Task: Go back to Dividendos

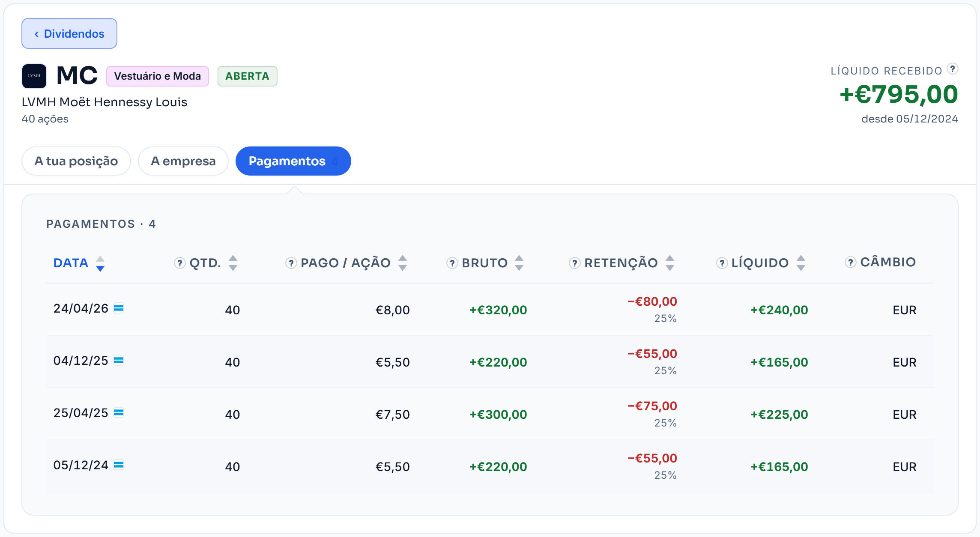Action: point(69,33)
